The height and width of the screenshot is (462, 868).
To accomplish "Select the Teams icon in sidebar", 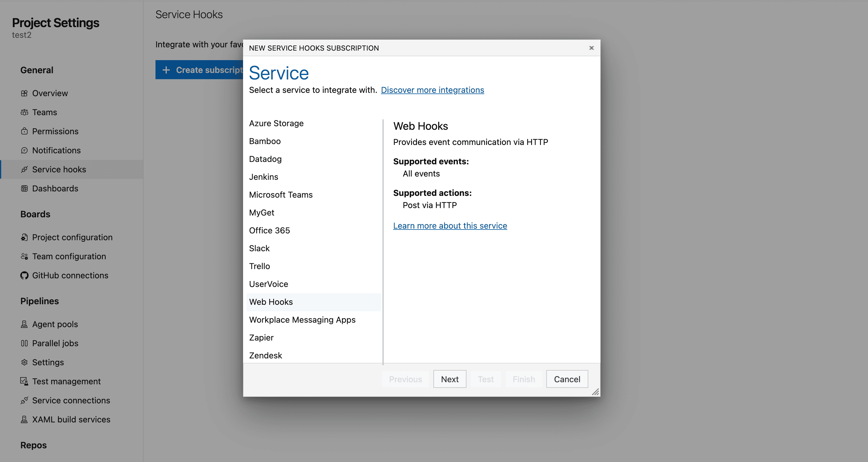I will tap(25, 112).
